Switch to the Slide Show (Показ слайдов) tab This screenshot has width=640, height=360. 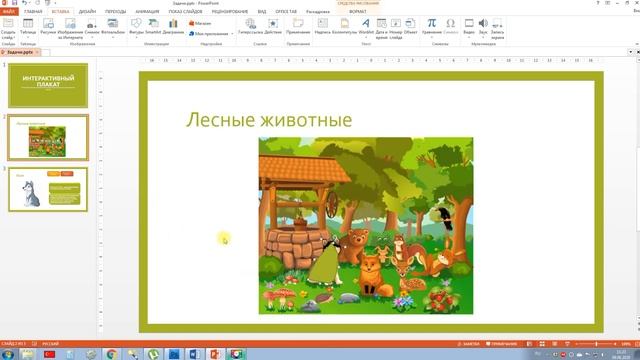[x=185, y=11]
